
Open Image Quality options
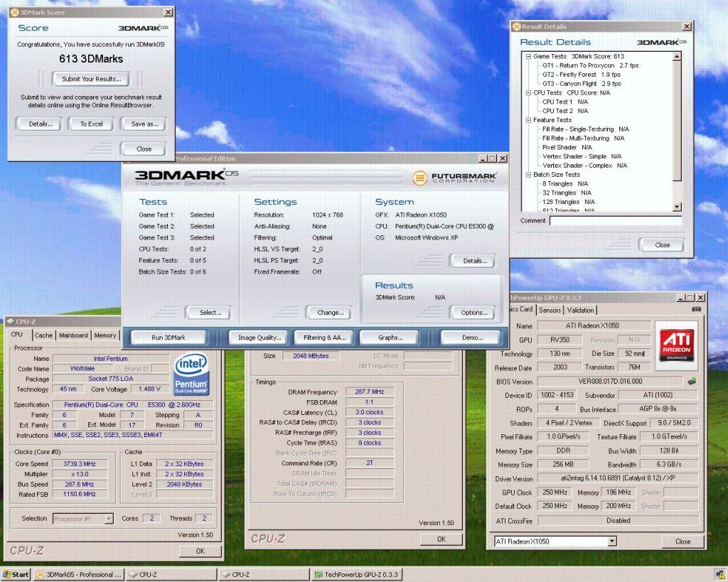coord(259,338)
